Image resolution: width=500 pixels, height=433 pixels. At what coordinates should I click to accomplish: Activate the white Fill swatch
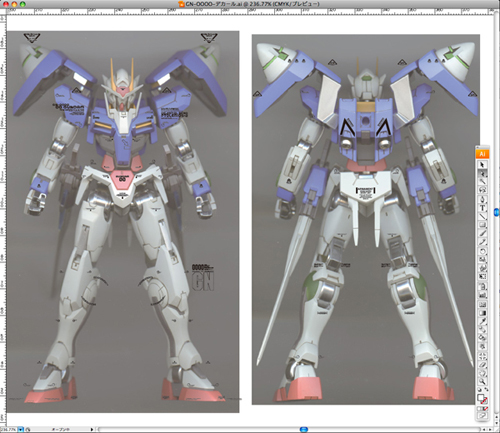click(480, 397)
